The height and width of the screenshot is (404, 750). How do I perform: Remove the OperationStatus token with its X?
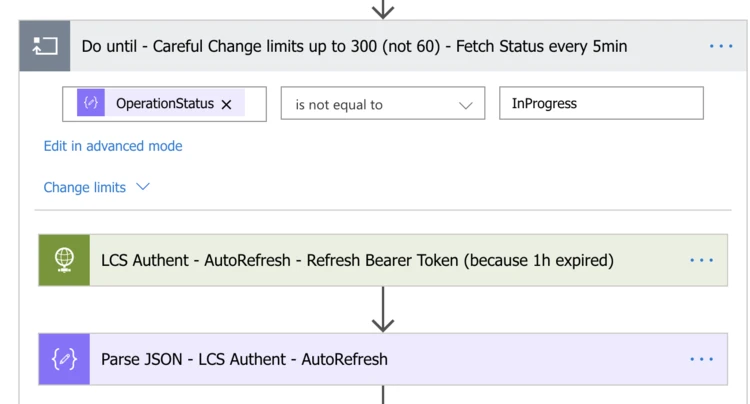click(x=227, y=104)
